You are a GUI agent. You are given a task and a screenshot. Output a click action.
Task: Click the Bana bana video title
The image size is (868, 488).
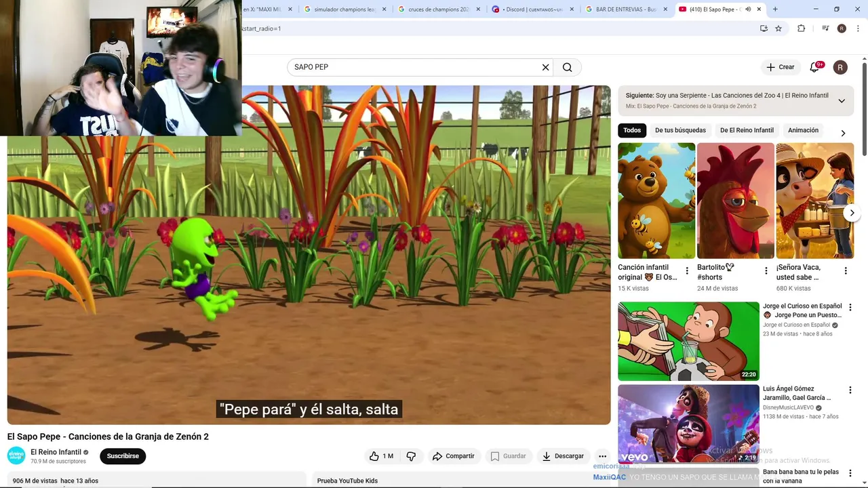(801, 476)
